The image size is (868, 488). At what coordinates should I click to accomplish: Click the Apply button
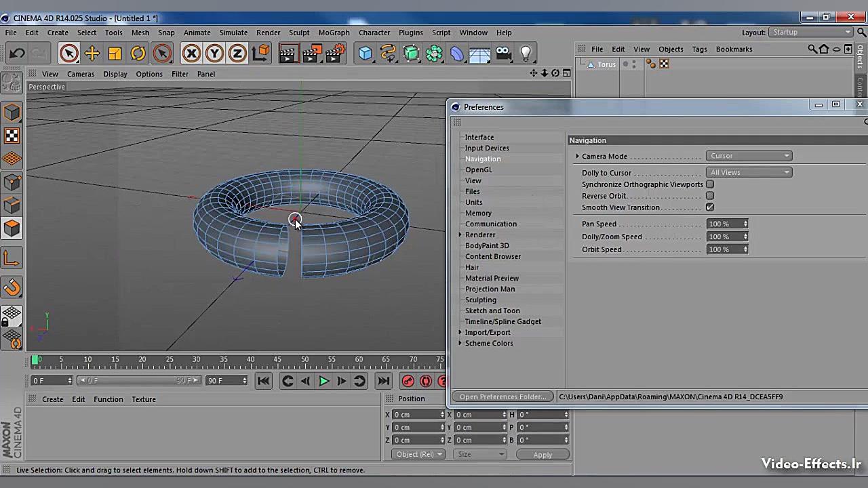(542, 454)
